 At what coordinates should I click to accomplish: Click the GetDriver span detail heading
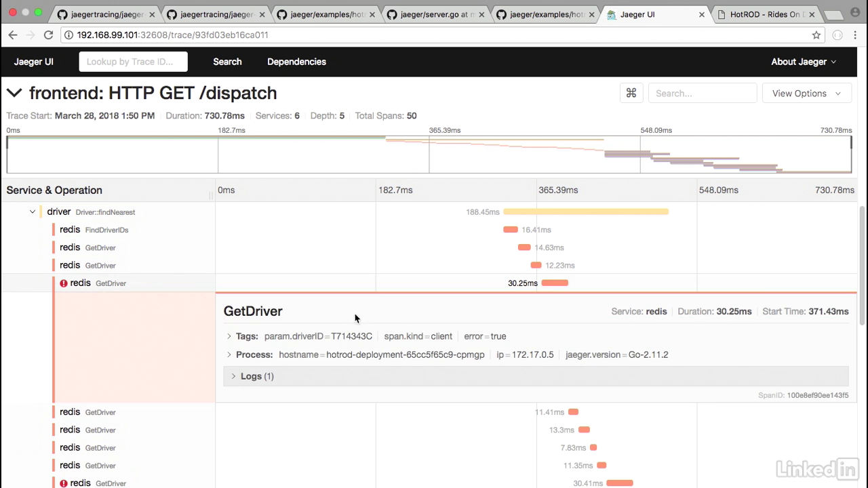coord(253,311)
